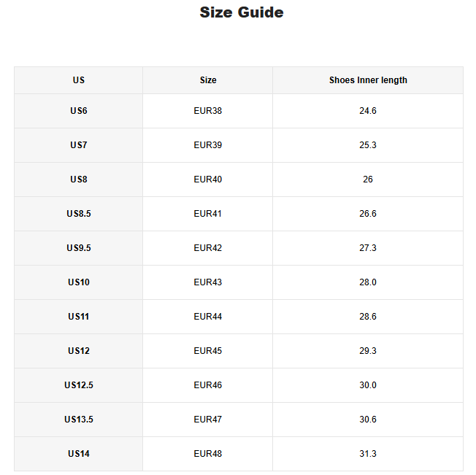Select the US column header
476x475 pixels.
pos(79,80)
